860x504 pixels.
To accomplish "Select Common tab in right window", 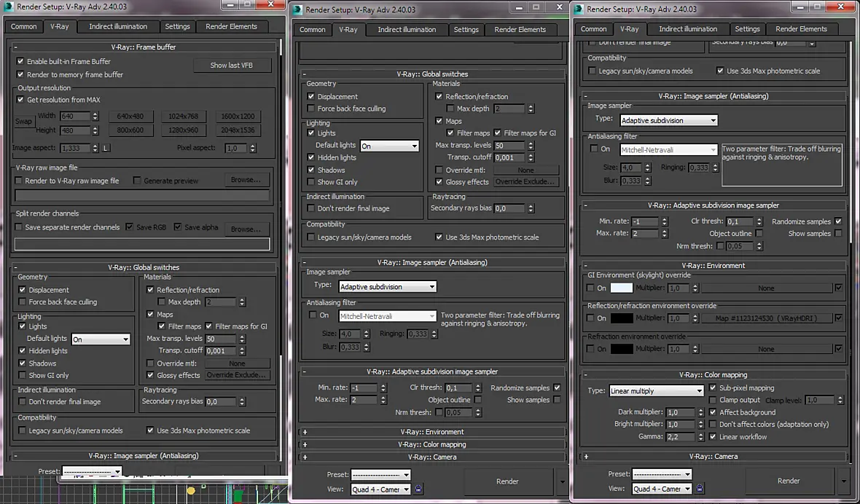I will point(593,29).
